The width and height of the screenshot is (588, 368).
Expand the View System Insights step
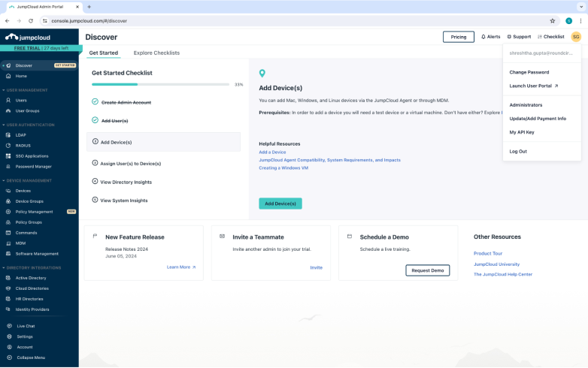coord(95,201)
